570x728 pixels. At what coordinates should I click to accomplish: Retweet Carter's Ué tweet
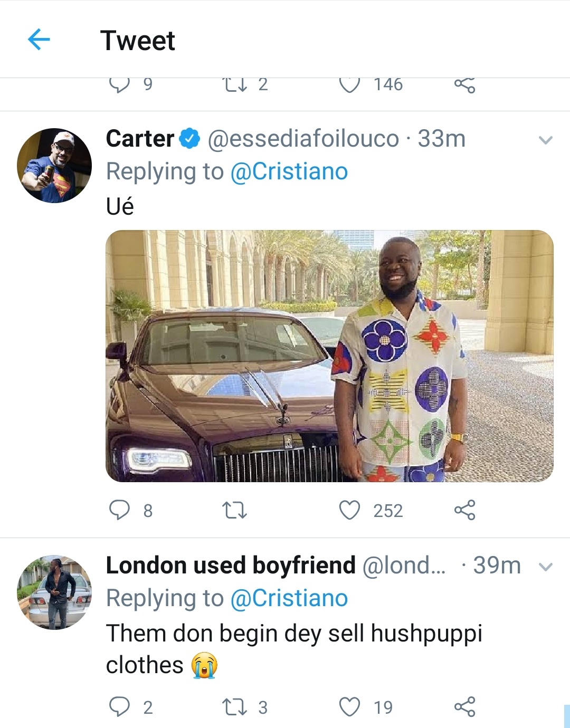click(234, 510)
